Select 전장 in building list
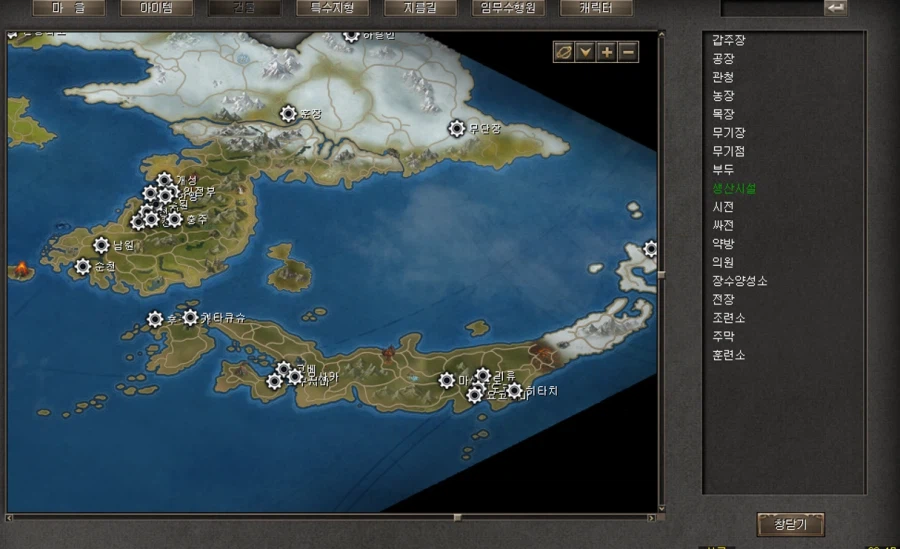Screen dimensions: 900x549 click(x=723, y=299)
